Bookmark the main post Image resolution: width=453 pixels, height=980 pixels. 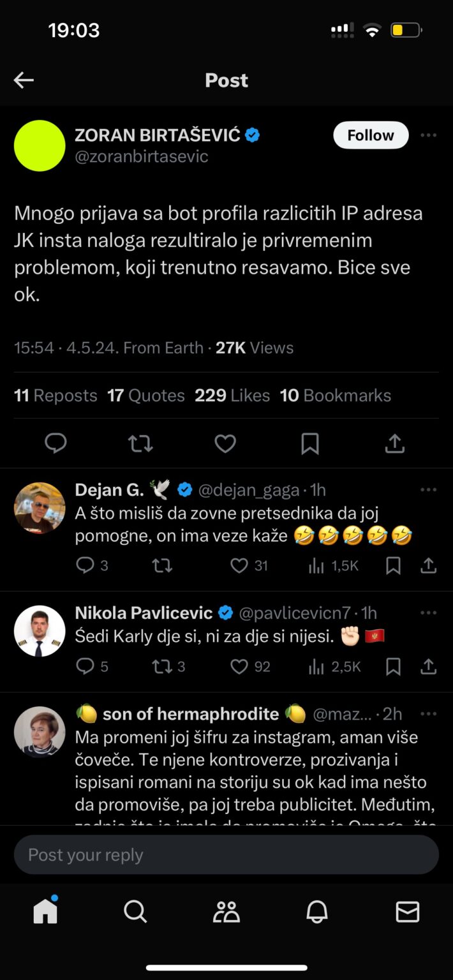pyautogui.click(x=310, y=443)
